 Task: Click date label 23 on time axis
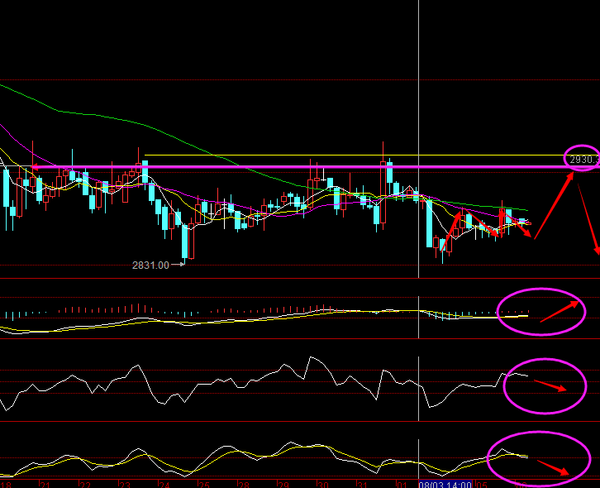[x=125, y=485]
